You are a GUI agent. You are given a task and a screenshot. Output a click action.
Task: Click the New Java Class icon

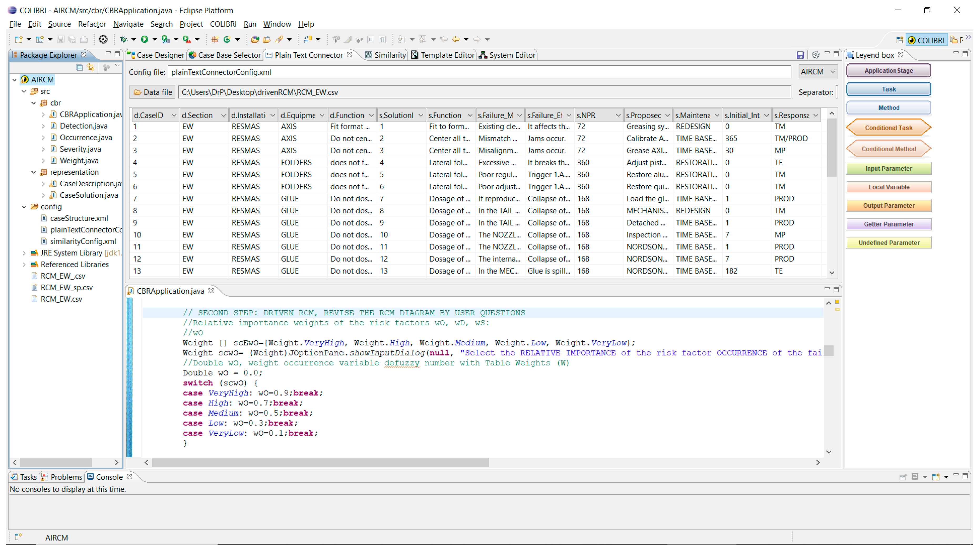pos(227,39)
